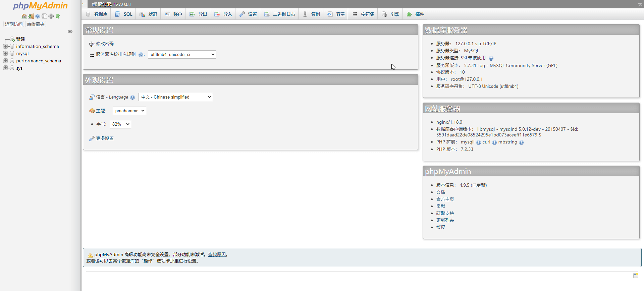
Task: Expand the sys database tree node
Action: pyautogui.click(x=5, y=68)
